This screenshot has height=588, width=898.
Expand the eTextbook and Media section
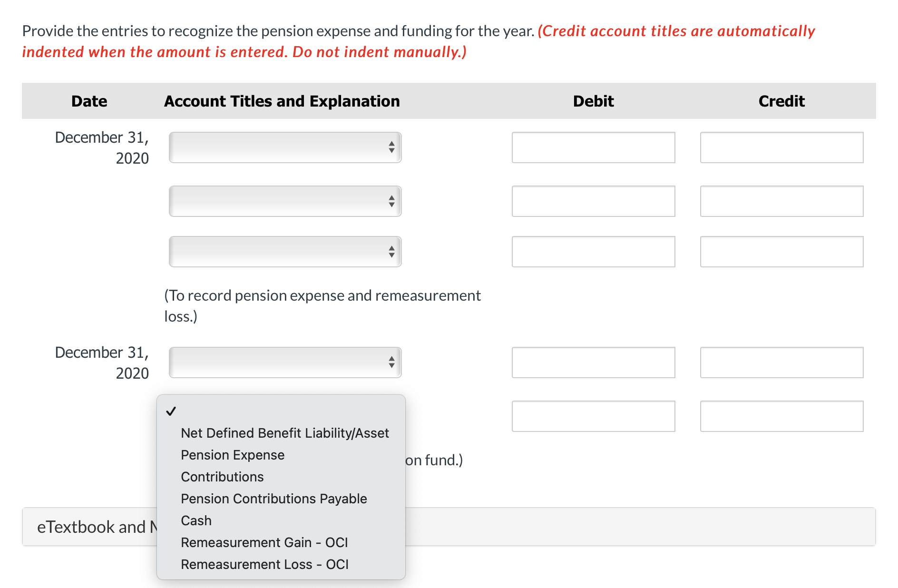click(x=90, y=527)
